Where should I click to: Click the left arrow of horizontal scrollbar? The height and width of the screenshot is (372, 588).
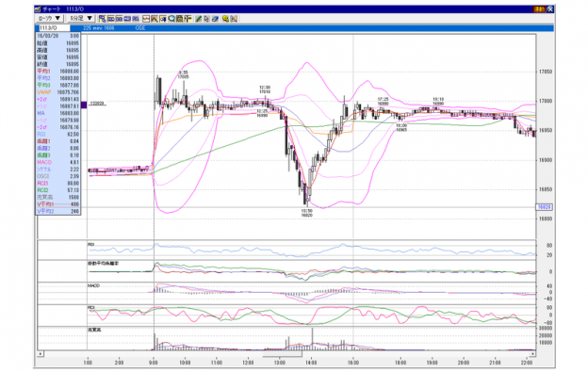point(41,353)
